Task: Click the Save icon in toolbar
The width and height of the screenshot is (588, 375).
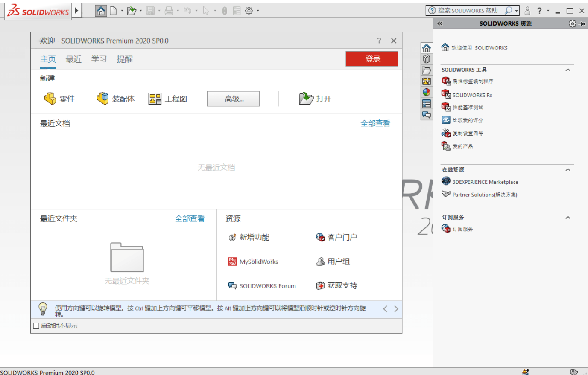Action: pos(150,11)
